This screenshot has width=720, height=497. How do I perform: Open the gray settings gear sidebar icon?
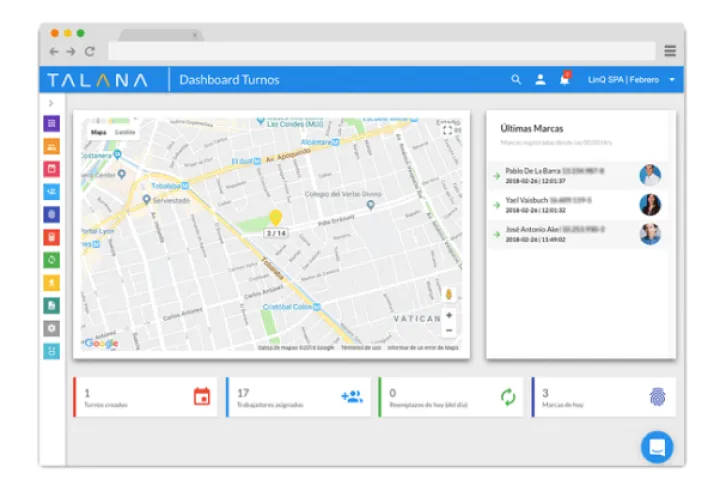(52, 328)
